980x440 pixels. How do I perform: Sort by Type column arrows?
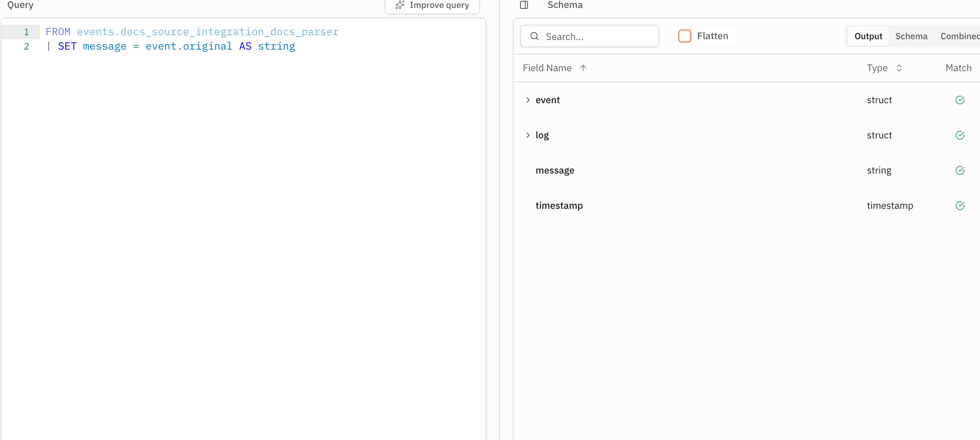tap(899, 68)
